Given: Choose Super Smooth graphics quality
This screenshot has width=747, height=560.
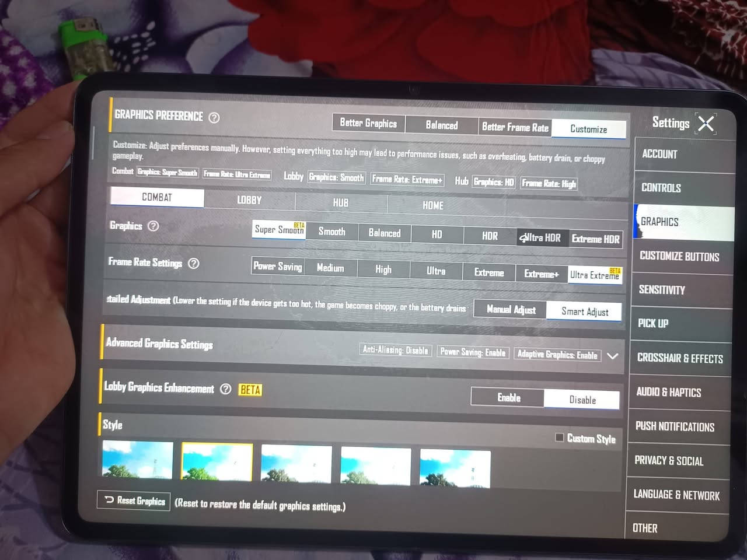Looking at the screenshot, I should (279, 230).
